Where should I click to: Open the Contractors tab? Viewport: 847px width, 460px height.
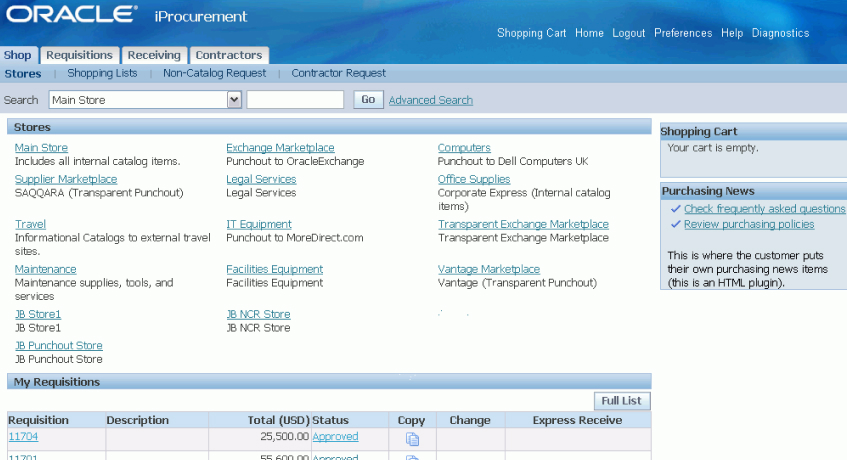(228, 55)
